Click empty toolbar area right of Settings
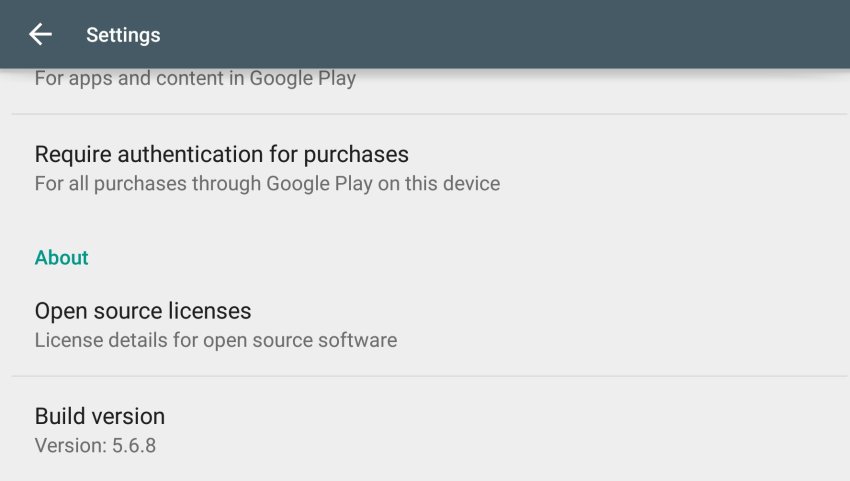The height and width of the screenshot is (481, 850). [x=500, y=35]
